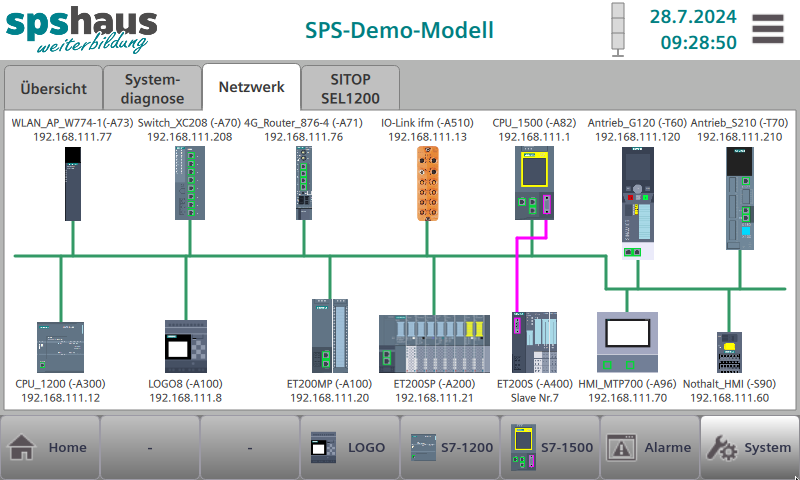The height and width of the screenshot is (480, 800).
Task: Select the 4G_Router_876-4 device icon
Action: point(304,183)
